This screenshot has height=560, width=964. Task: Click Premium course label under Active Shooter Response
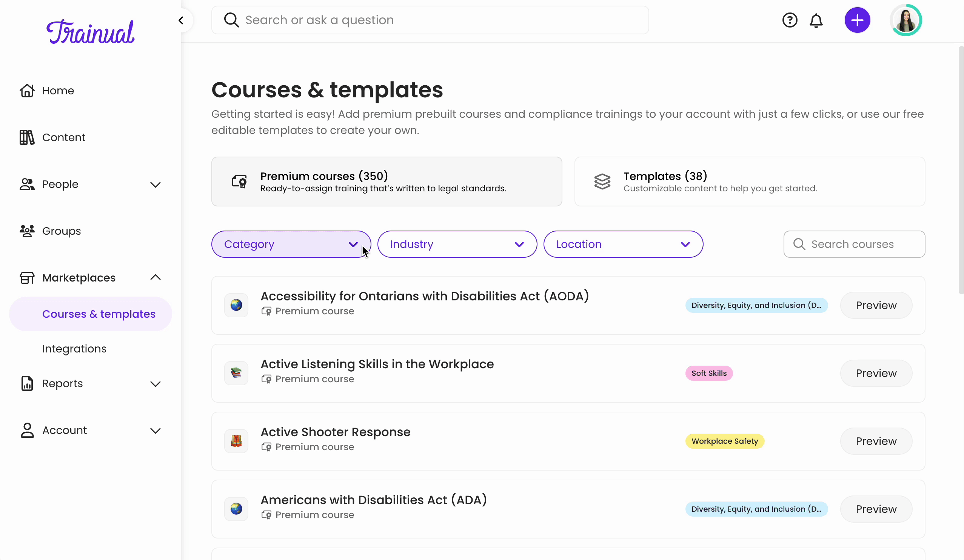[314, 447]
